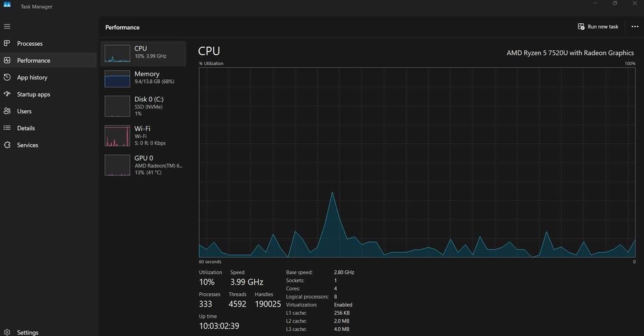Screen dimensions: 644x336
Task: Open the Services gear-puzzle icon
Action: click(7, 144)
